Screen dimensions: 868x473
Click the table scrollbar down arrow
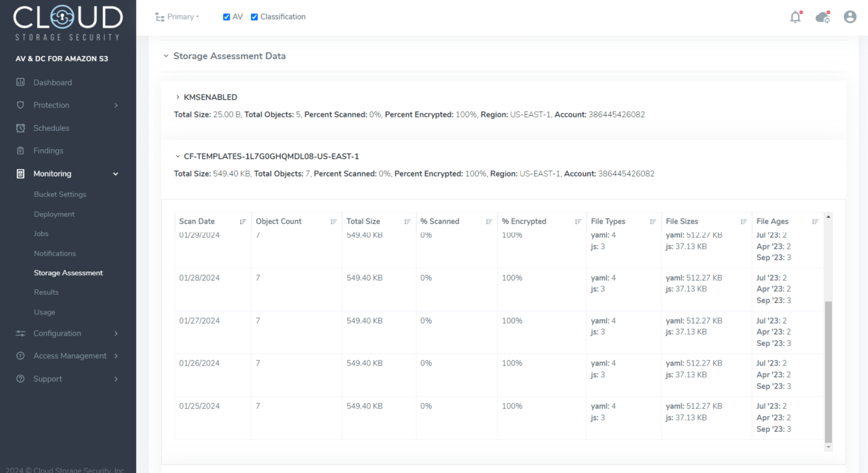[x=828, y=447]
